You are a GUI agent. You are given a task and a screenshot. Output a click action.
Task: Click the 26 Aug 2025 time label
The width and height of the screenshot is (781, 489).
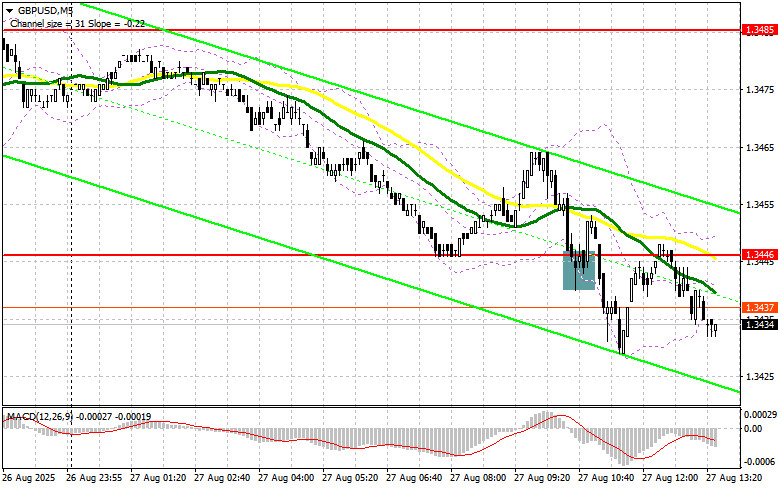point(28,478)
